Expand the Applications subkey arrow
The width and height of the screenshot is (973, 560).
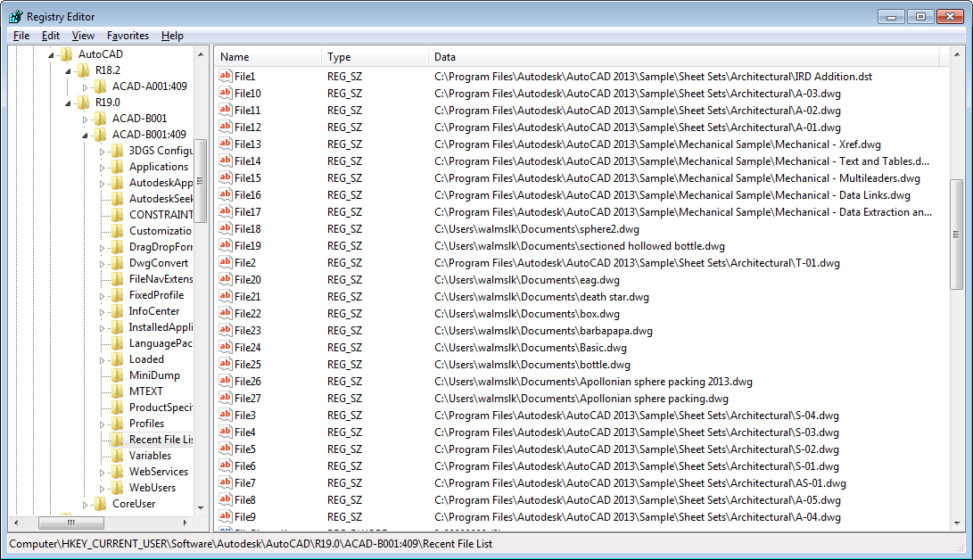pos(103,168)
